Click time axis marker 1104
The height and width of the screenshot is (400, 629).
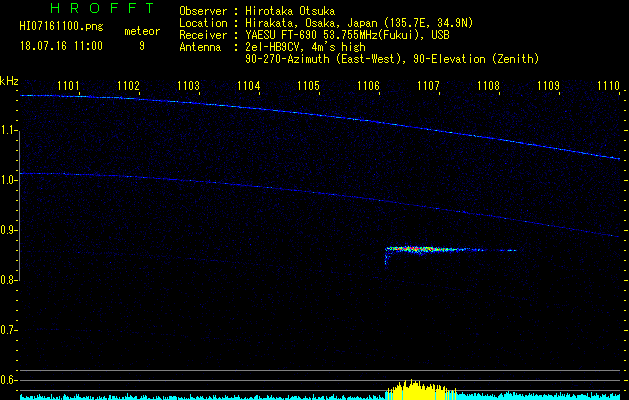(x=249, y=86)
